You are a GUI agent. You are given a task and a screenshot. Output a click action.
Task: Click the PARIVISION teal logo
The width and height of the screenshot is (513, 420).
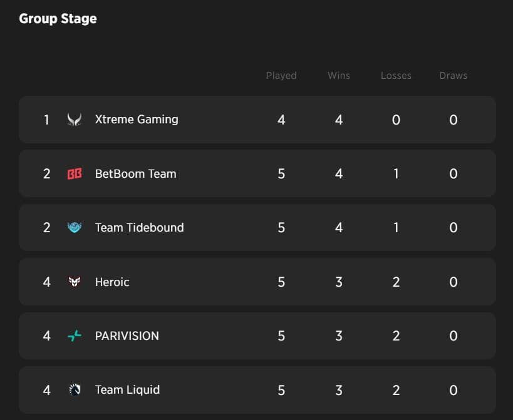(x=75, y=336)
